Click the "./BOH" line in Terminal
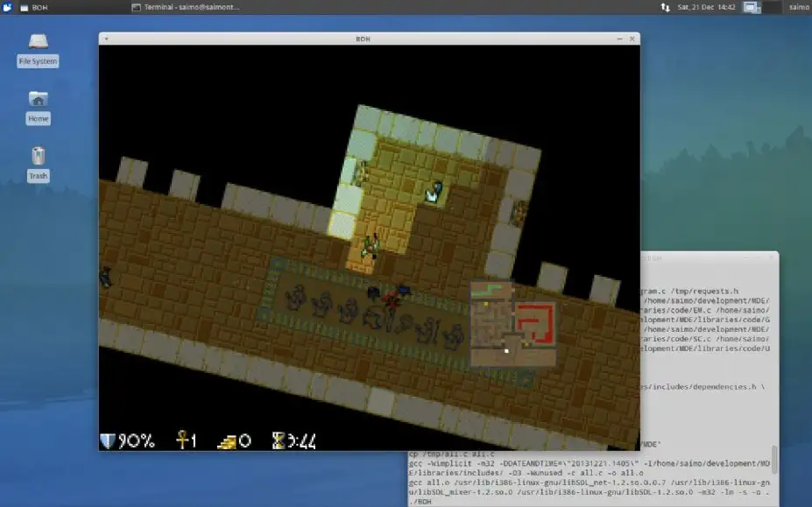812x507 pixels. coord(420,501)
